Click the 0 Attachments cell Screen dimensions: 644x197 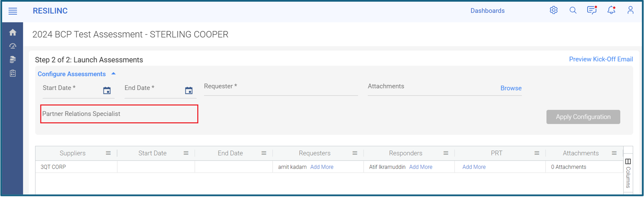[584, 167]
